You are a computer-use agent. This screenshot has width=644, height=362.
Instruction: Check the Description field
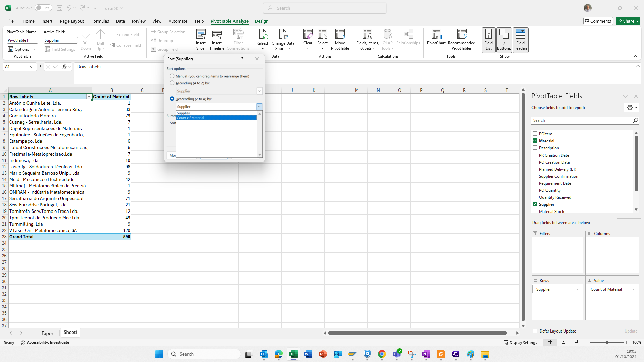pyautogui.click(x=535, y=148)
